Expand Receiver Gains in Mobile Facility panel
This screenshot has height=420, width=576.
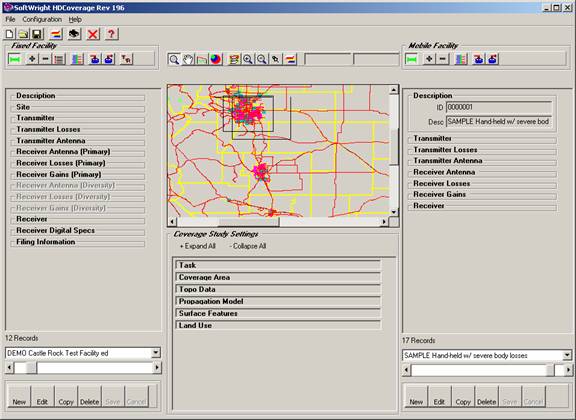pos(482,195)
